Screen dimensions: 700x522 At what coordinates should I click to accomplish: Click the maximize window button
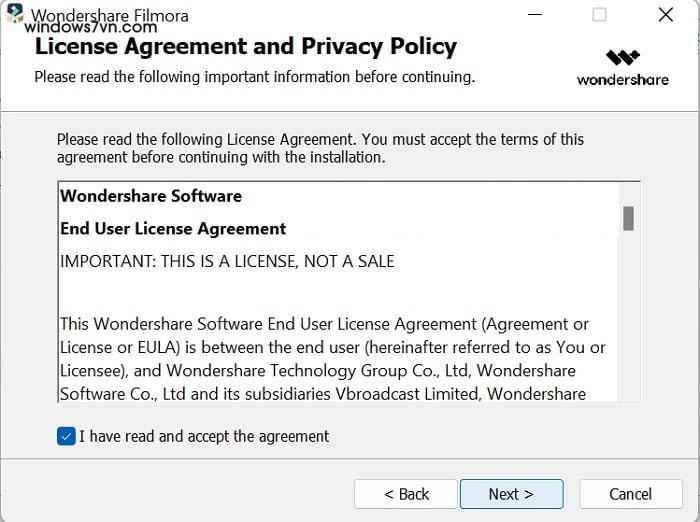click(x=599, y=15)
